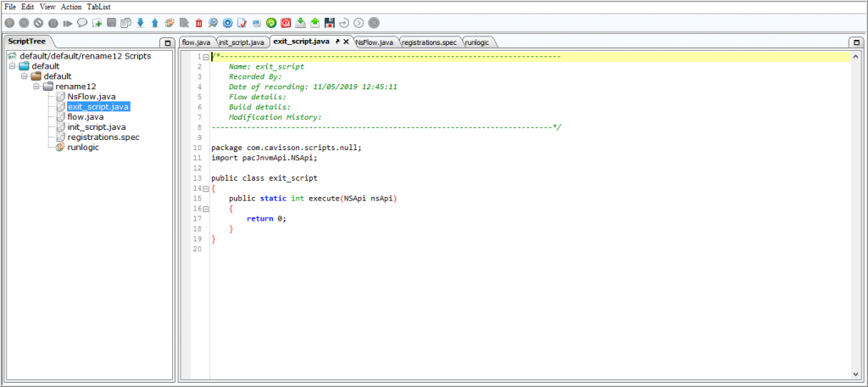Click the speech bubble comment icon

(82, 23)
